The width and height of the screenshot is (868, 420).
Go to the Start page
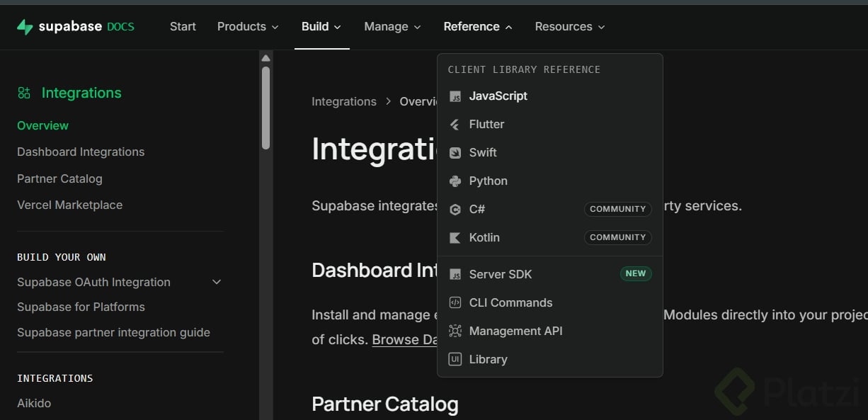tap(183, 26)
